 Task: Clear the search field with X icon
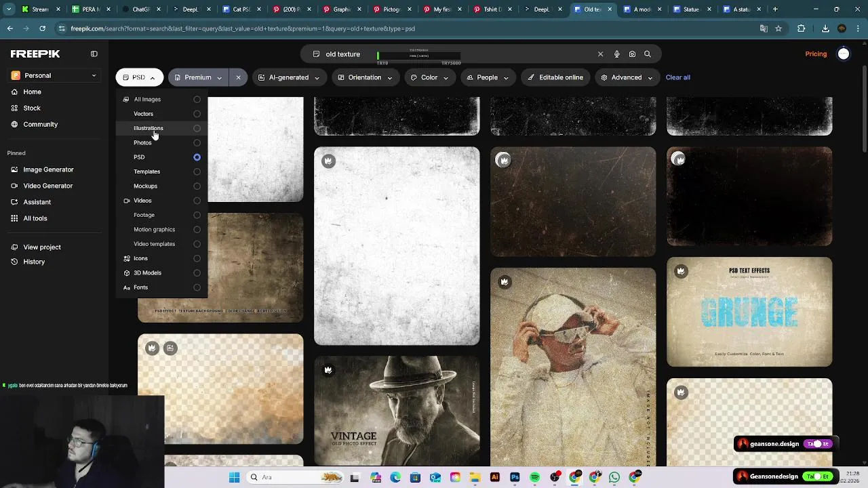pyautogui.click(x=600, y=54)
